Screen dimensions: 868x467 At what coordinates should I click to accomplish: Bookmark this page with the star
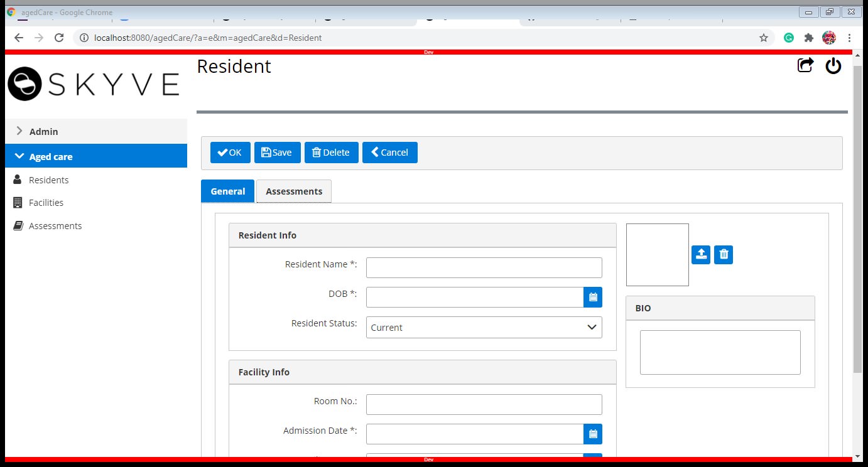point(764,38)
